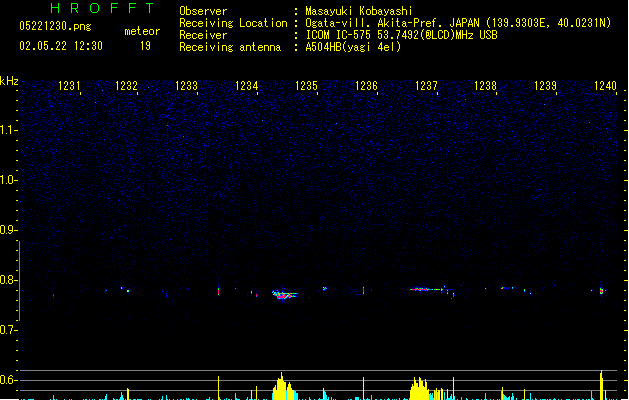The height and width of the screenshot is (400, 629).
Task: Click the meteor count 19
Action: (145, 46)
